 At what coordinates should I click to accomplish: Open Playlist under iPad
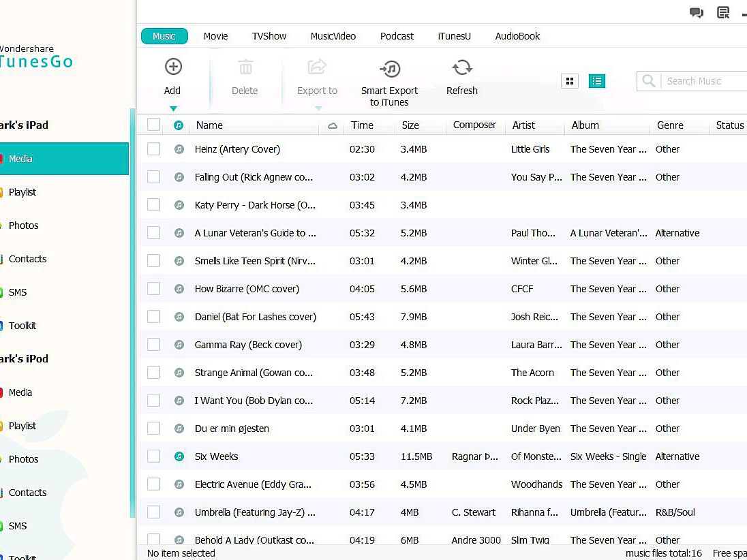(22, 192)
